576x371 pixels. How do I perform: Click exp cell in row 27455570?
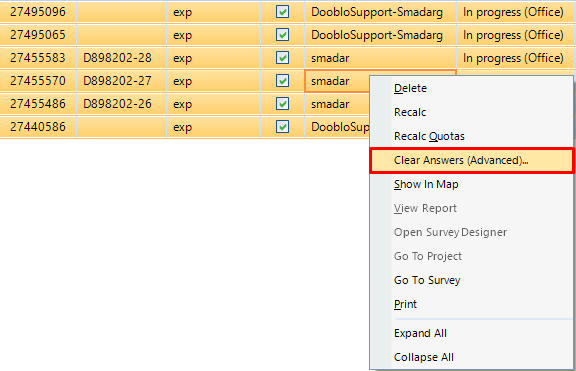tap(214, 81)
